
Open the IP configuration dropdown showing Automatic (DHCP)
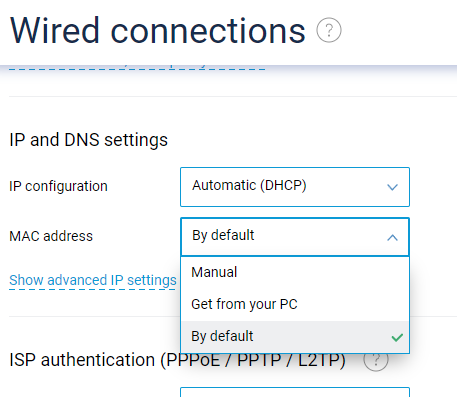click(295, 187)
